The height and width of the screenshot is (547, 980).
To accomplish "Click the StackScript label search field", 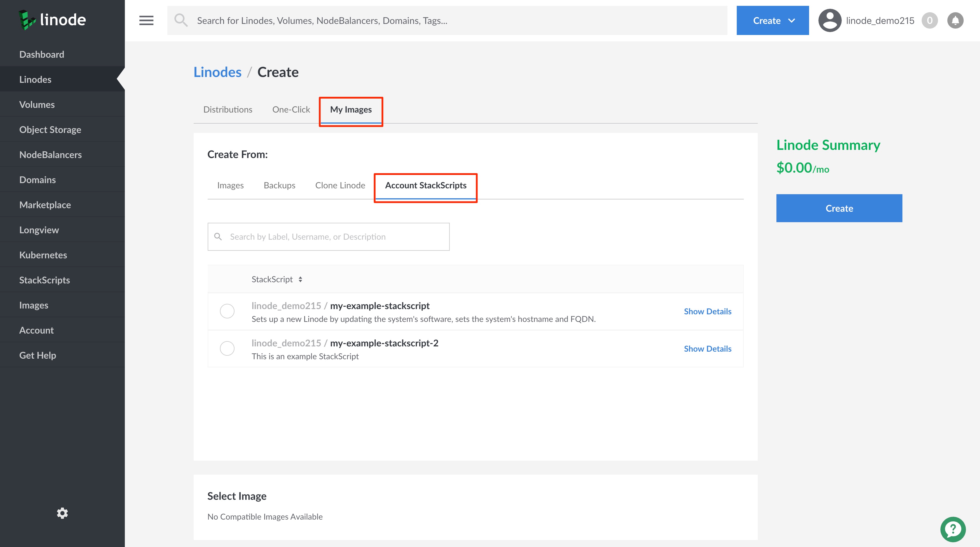I will (335, 236).
